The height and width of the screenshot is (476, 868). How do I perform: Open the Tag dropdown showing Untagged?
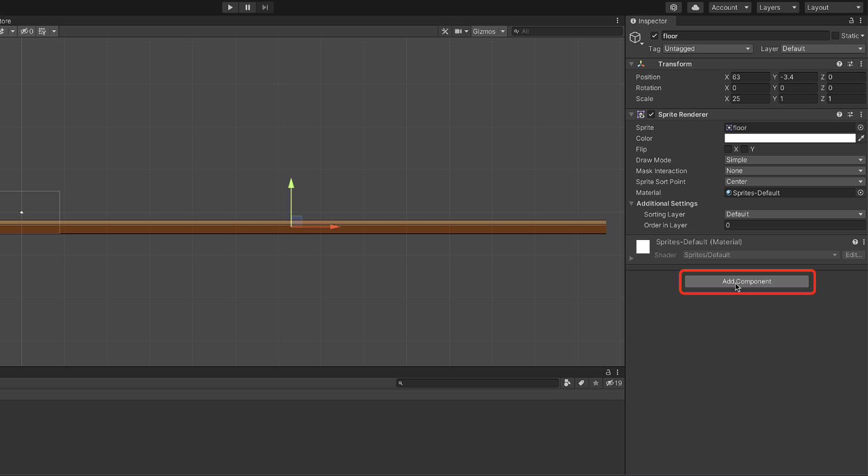(x=707, y=49)
